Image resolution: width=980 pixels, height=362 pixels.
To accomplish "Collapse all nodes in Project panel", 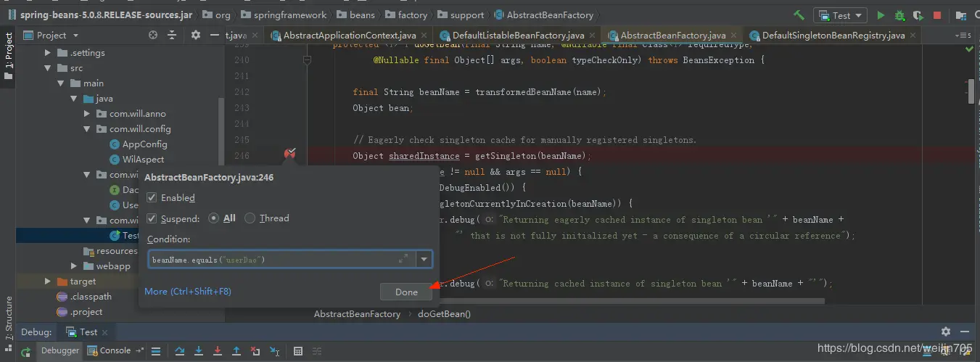I will 172,35.
